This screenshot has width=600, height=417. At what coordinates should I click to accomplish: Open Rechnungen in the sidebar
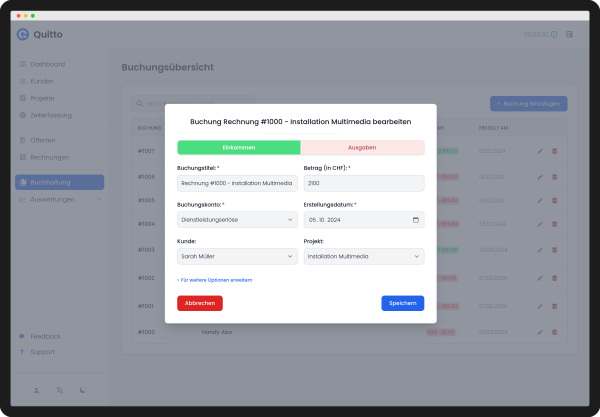coord(50,157)
